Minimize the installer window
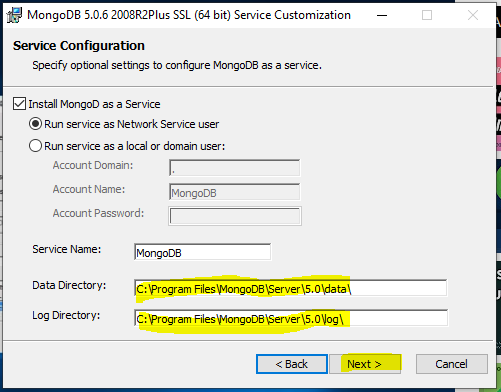Image resolution: width=501 pixels, height=392 pixels. (x=382, y=15)
